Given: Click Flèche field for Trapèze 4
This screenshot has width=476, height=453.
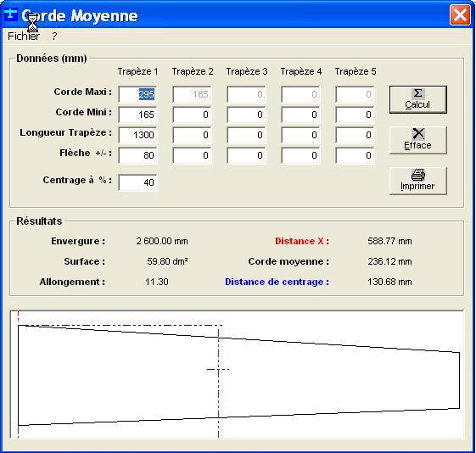Looking at the screenshot, I should 301,155.
